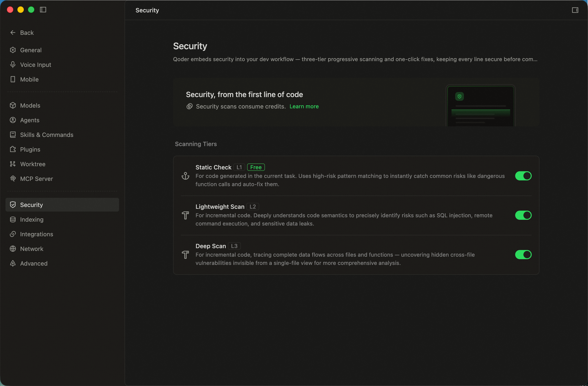Screen dimensions: 588x386
Task: Turn off the Lightweight Scan toggle
Action: click(523, 215)
